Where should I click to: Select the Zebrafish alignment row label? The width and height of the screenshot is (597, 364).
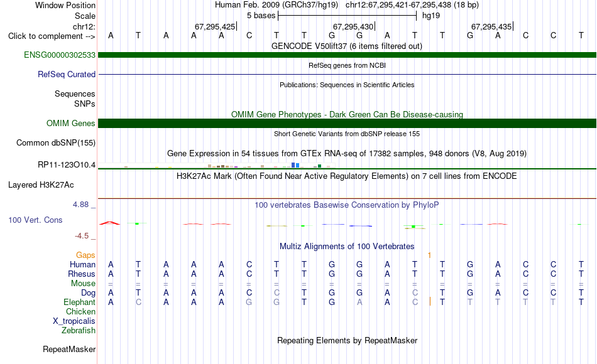pyautogui.click(x=79, y=331)
